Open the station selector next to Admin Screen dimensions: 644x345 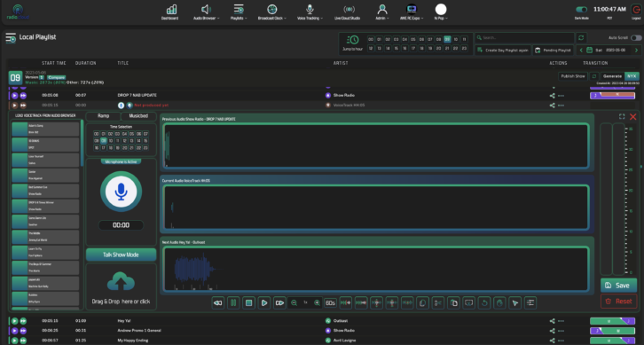pyautogui.click(x=411, y=12)
